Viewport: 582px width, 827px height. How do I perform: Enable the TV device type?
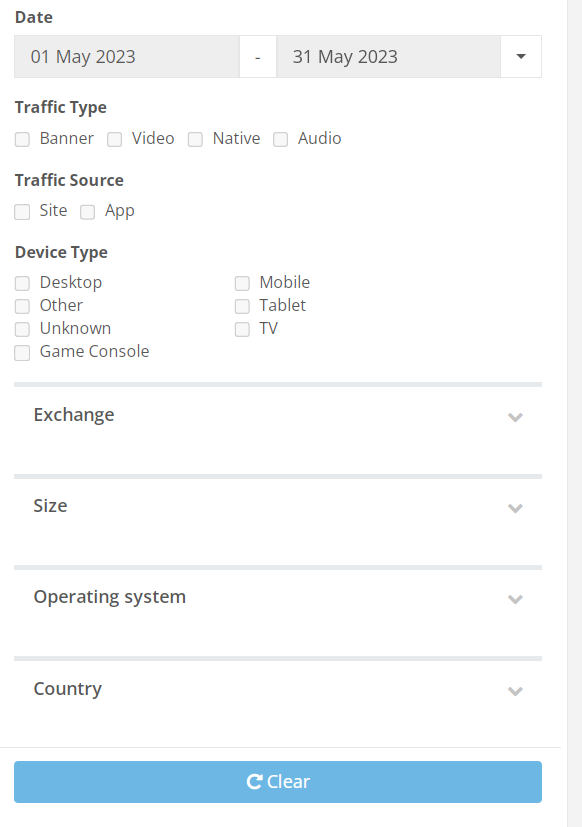pyautogui.click(x=242, y=329)
